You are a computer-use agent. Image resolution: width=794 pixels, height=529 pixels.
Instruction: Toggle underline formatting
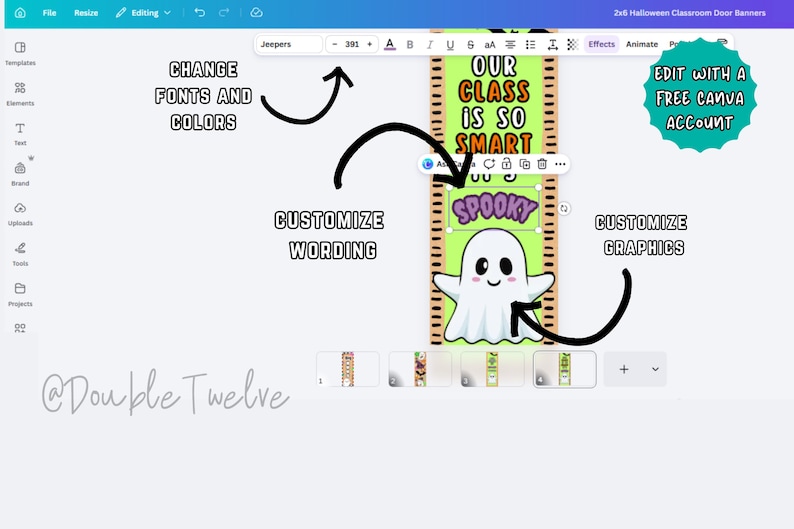450,45
